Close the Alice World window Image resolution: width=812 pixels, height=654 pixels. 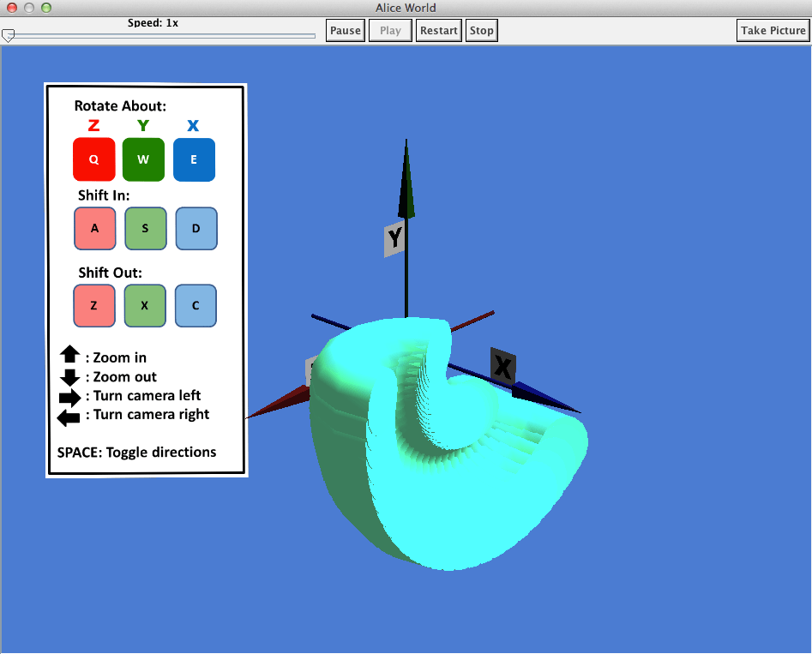12,7
